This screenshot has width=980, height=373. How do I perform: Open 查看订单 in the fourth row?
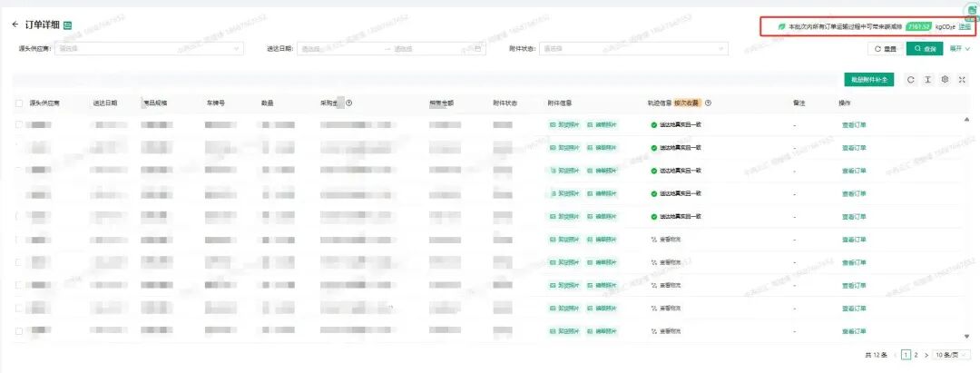pos(855,193)
